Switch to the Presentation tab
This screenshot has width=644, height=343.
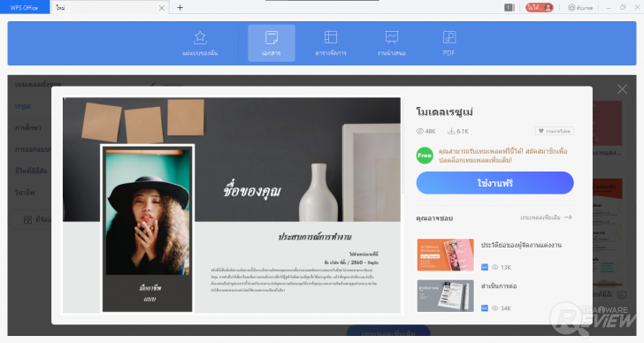[x=391, y=43]
